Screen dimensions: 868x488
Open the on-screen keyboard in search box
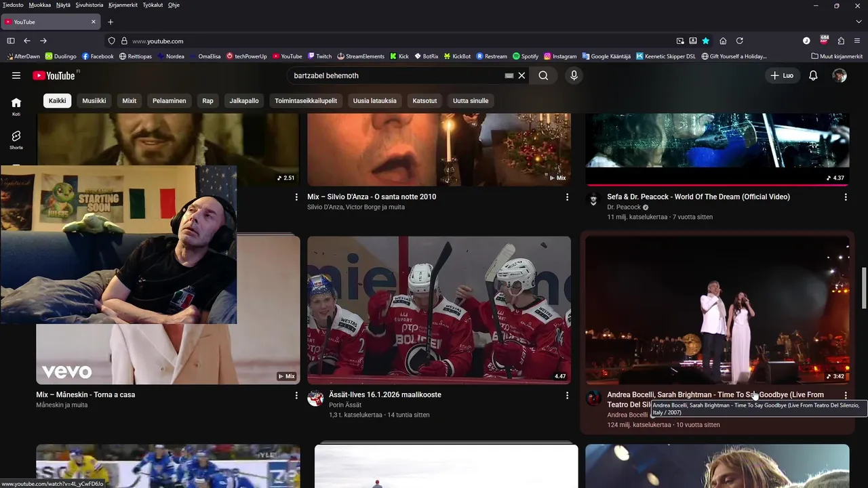pos(509,76)
